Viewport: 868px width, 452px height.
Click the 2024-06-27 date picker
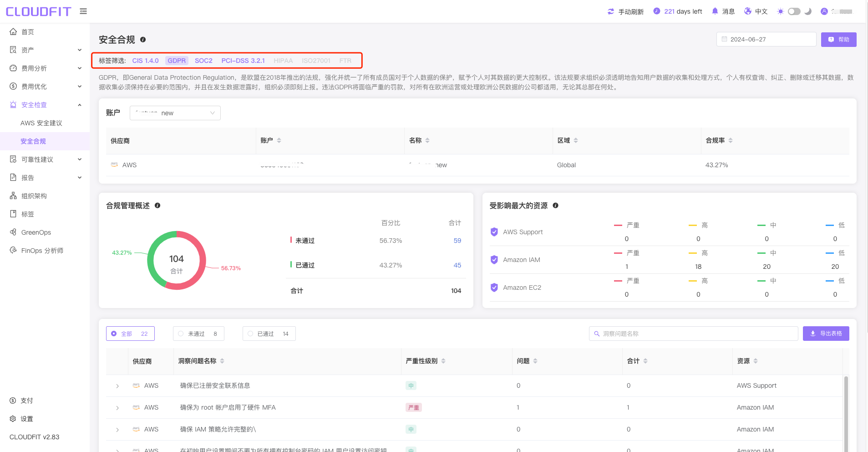[766, 39]
